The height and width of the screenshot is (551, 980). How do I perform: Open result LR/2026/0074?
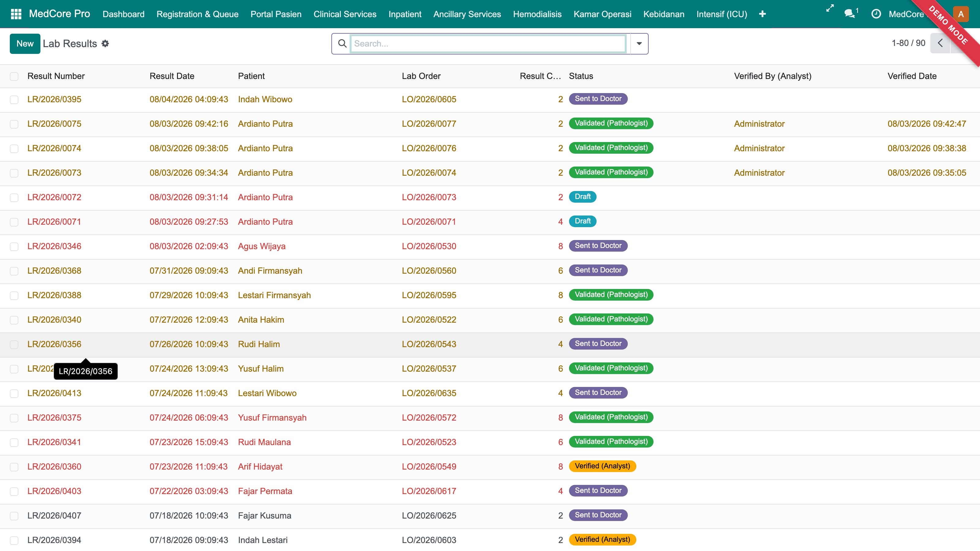pos(55,148)
